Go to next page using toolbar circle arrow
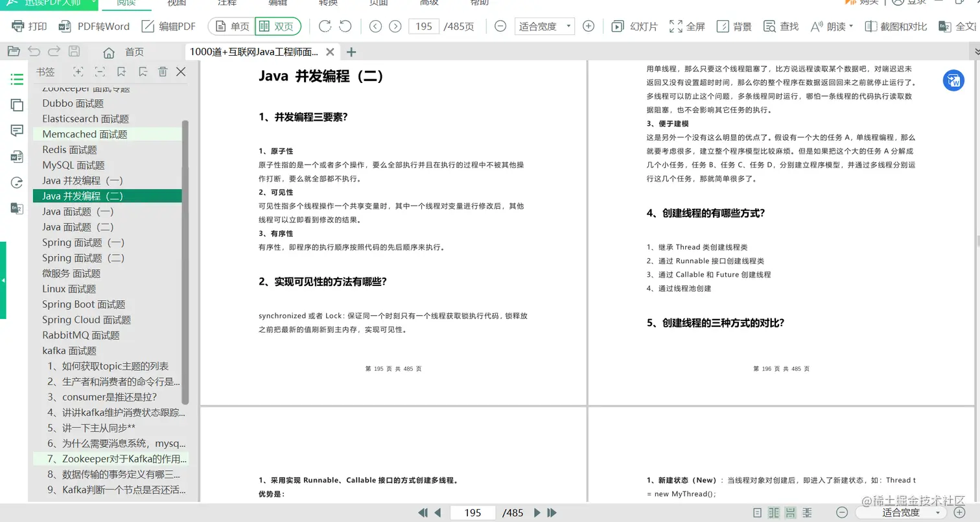980x522 pixels. pyautogui.click(x=395, y=27)
